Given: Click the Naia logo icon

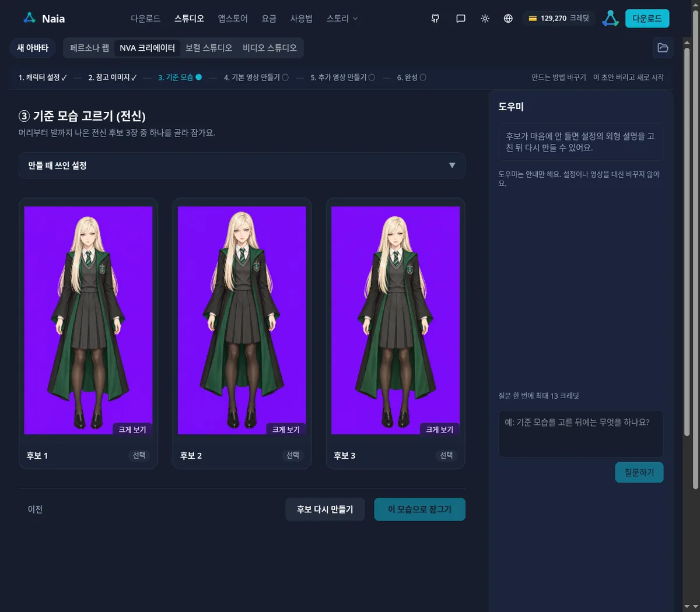Looking at the screenshot, I should (x=29, y=18).
